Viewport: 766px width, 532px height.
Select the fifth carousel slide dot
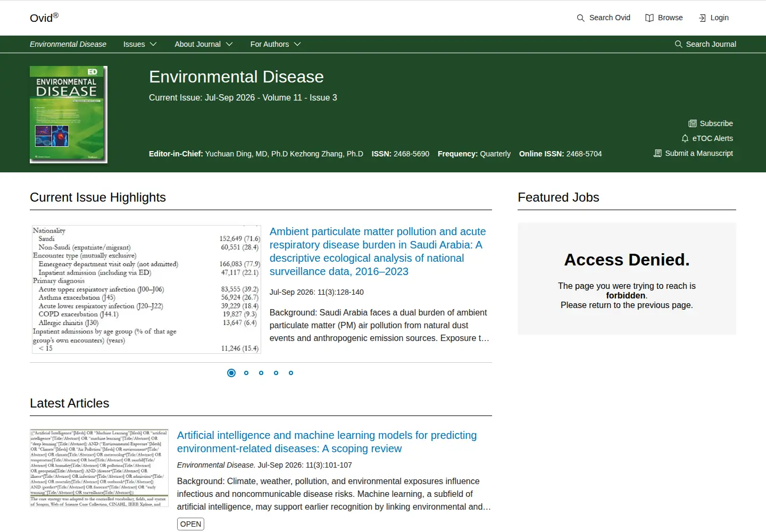coord(291,373)
